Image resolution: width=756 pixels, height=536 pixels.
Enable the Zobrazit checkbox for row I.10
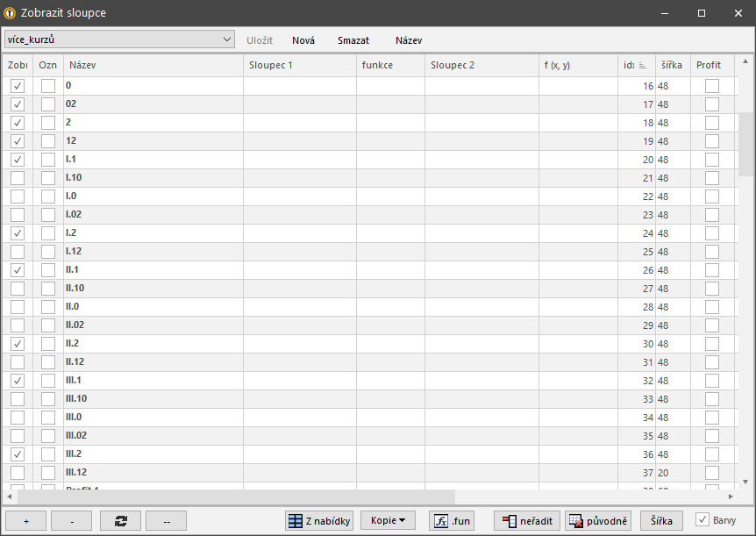pos(18,178)
